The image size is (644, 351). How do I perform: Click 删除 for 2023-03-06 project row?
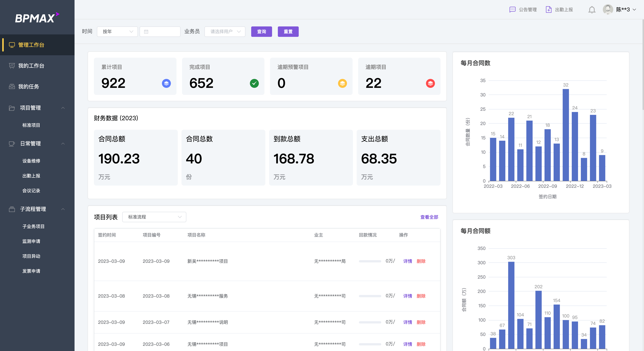(x=421, y=344)
